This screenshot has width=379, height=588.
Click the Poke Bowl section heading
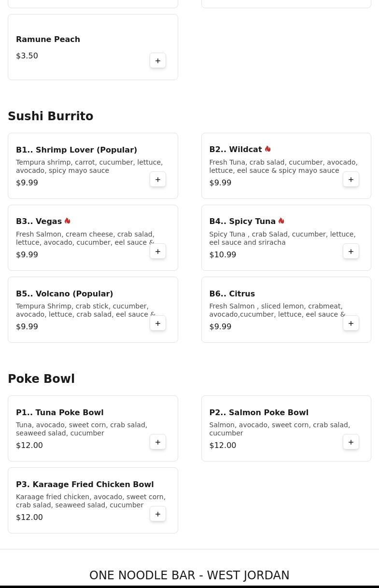(41, 379)
